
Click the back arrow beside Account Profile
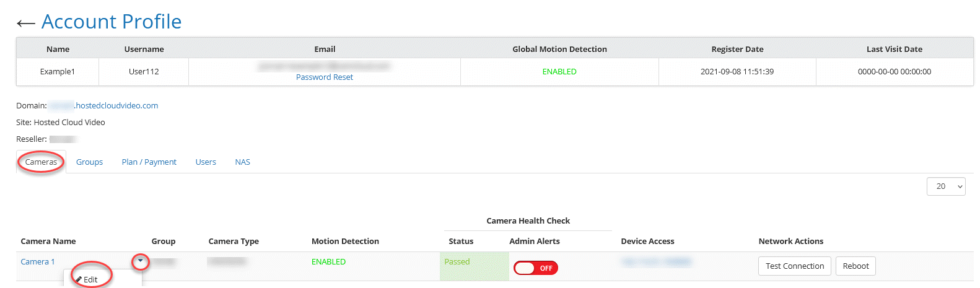point(25,23)
